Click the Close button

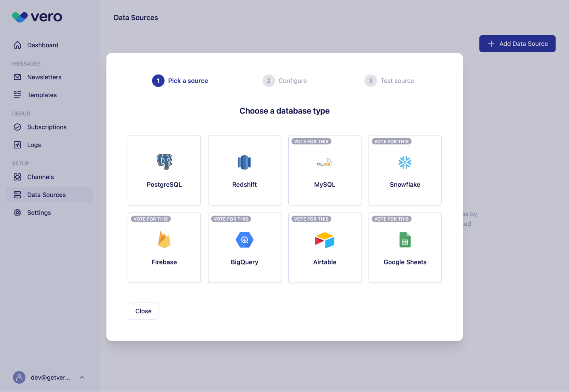pyautogui.click(x=143, y=311)
